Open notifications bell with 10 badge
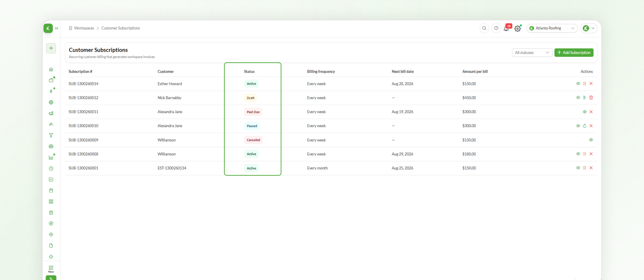 (507, 28)
